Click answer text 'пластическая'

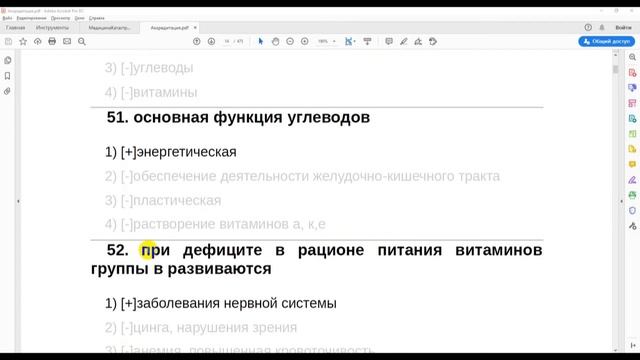point(177,200)
